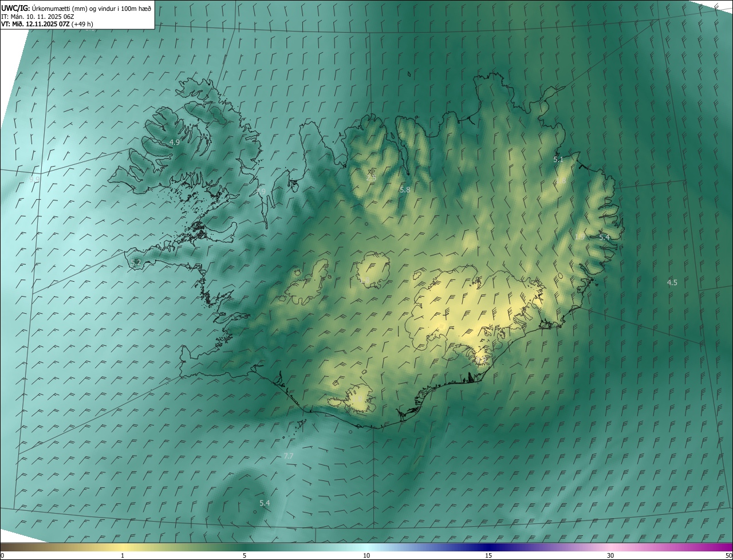Click the "10" tick on the colorbar
This screenshot has height=560, width=733.
pyautogui.click(x=366, y=555)
